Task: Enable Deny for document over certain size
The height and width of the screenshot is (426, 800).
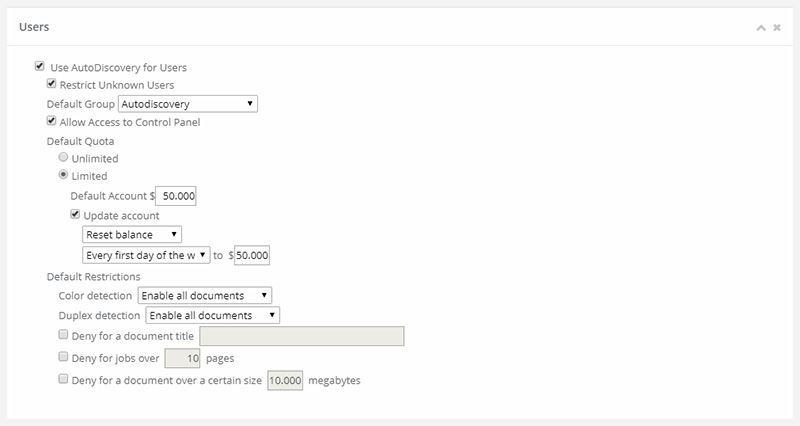Action: tap(64, 380)
